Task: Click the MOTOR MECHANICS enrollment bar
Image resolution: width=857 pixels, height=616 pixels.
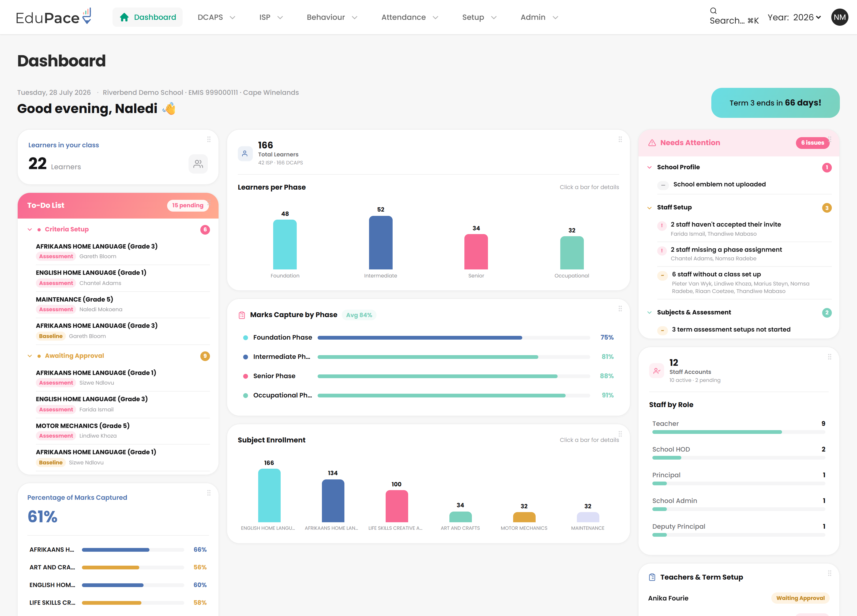Action: pyautogui.click(x=524, y=517)
